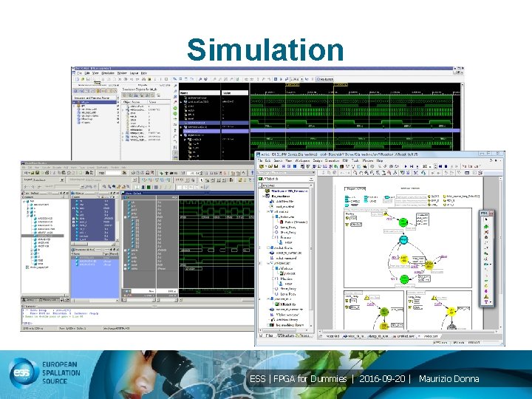
Task: Click the first yellow cursor marker in ISim waveform
Action: pyautogui.click(x=292, y=84)
